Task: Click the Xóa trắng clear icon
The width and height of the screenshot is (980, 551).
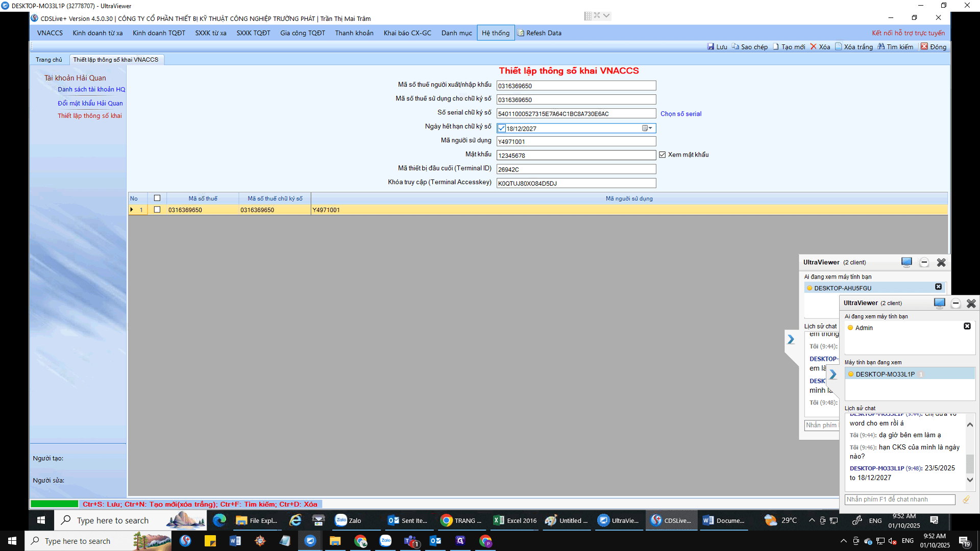Action: click(x=838, y=46)
